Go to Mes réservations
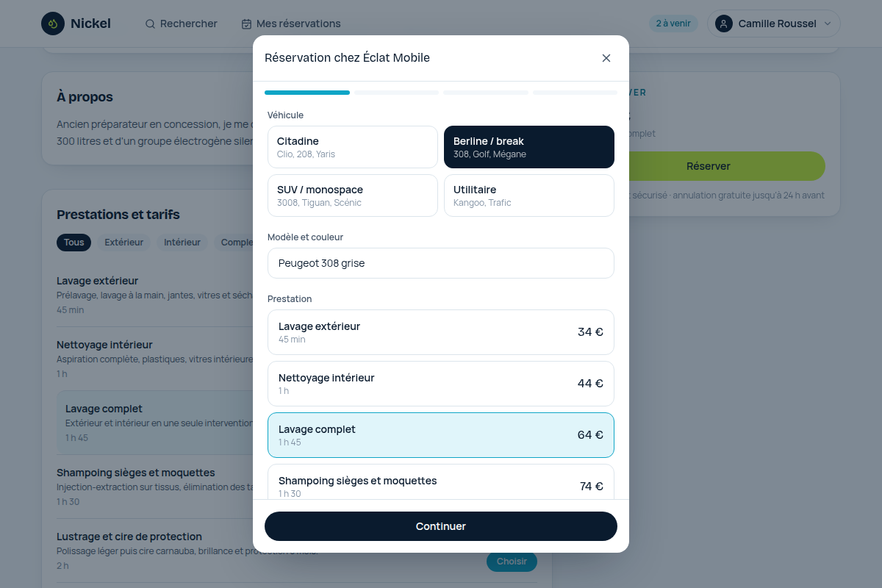 291,24
